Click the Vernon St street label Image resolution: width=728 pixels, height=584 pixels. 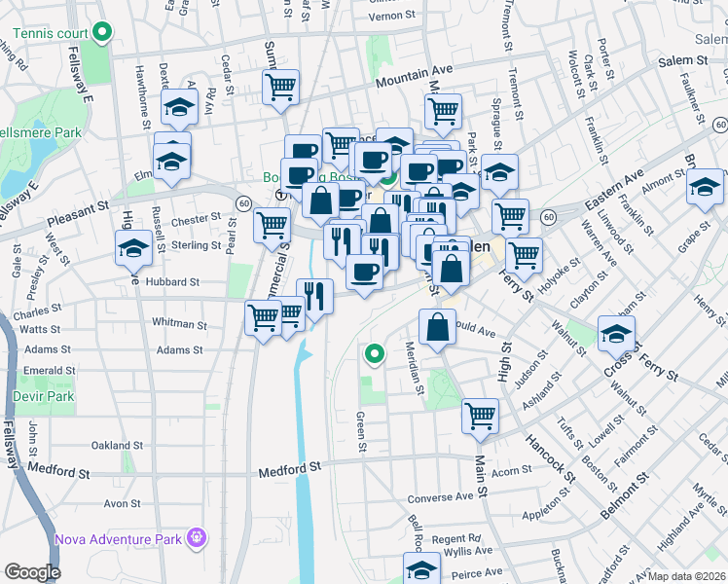coord(391,16)
